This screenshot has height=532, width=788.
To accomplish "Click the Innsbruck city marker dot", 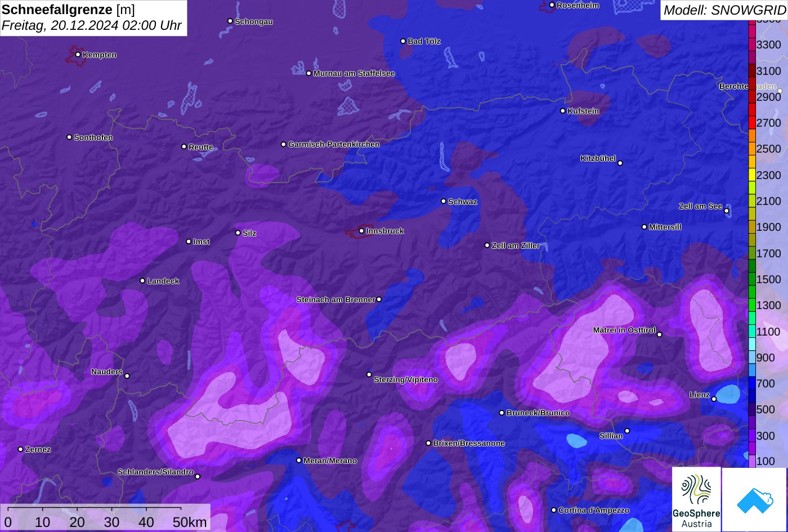I will point(361,231).
